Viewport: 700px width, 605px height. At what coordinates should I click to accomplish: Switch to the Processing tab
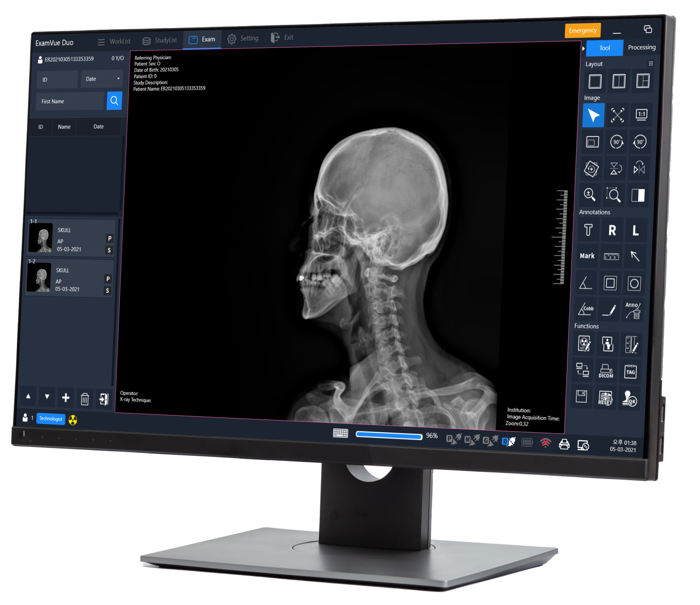click(x=642, y=47)
